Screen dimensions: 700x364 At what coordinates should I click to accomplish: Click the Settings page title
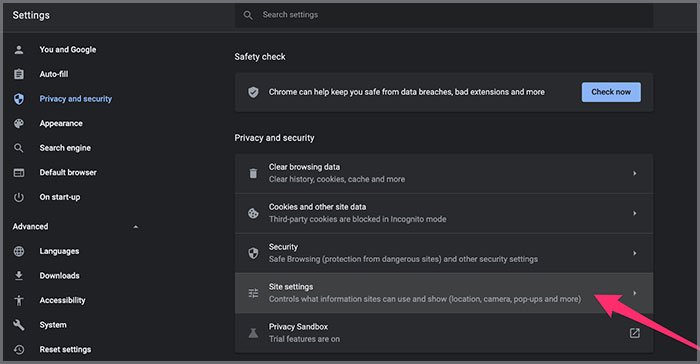[x=31, y=15]
